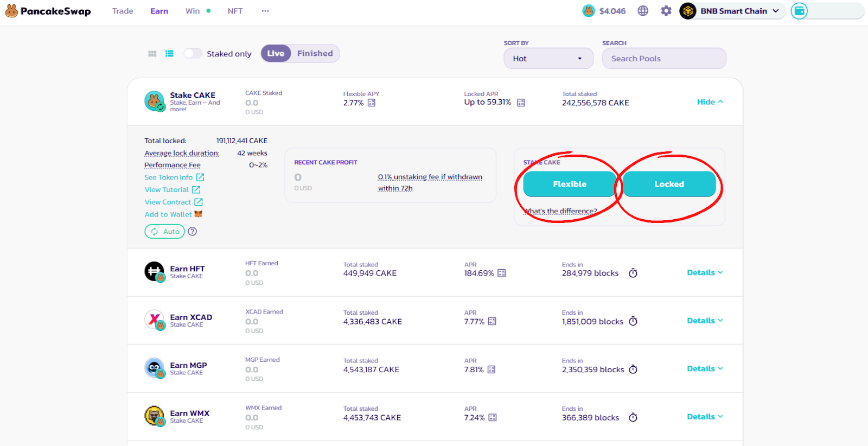Collapse Stake CAKE pool with Hide
Screen dimensions: 868x446
coord(710,101)
